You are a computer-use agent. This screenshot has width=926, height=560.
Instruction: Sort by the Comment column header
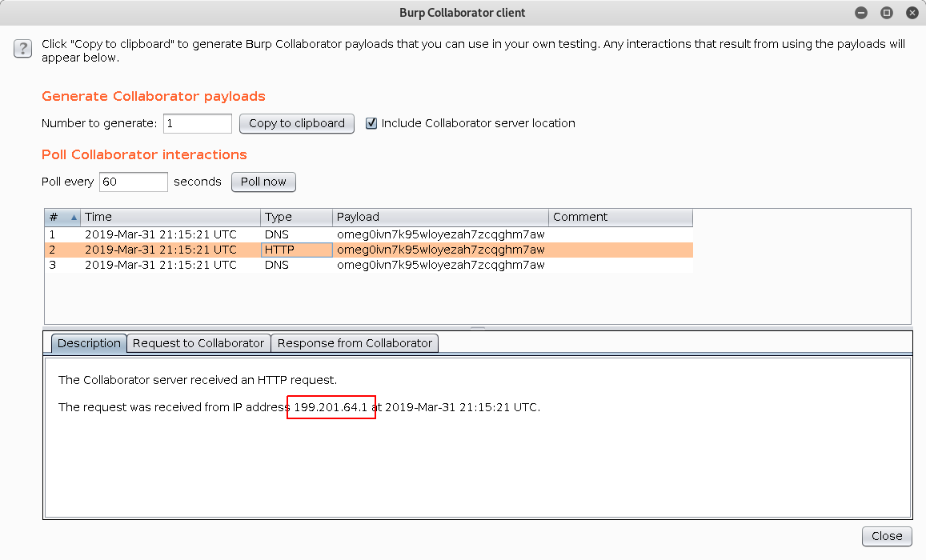621,217
